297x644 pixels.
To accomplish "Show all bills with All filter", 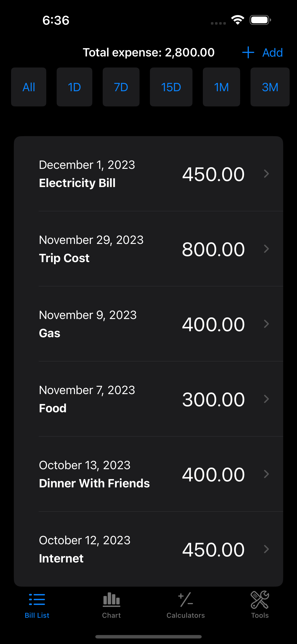I will (29, 87).
